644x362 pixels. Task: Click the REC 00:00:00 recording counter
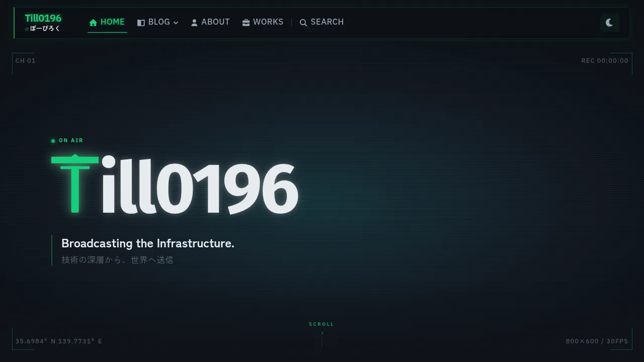605,60
